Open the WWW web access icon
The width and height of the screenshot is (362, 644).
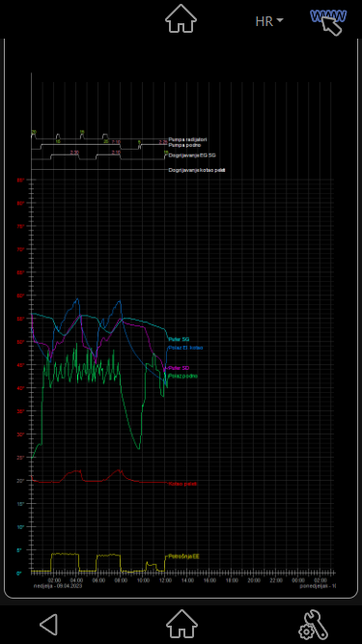click(329, 21)
